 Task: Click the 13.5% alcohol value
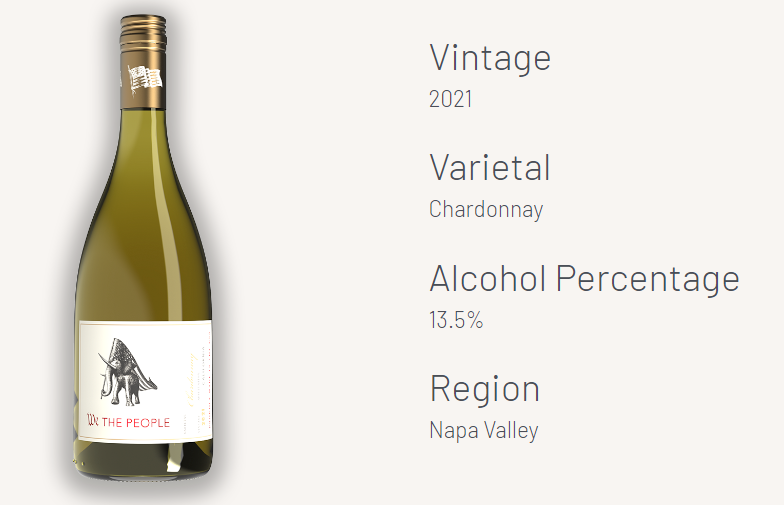click(456, 320)
